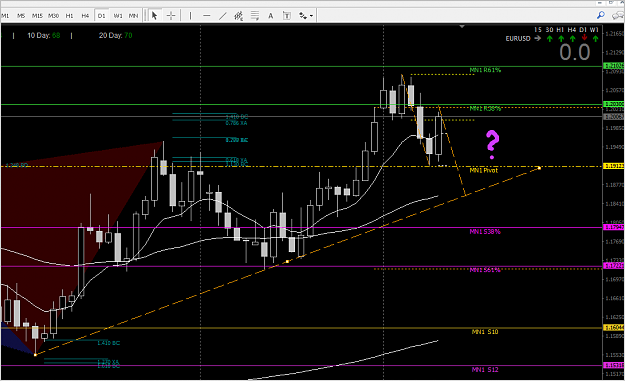Viewport: 625px width, 381px height.
Task: Click the MN1 R38% level label
Action: pos(485,108)
